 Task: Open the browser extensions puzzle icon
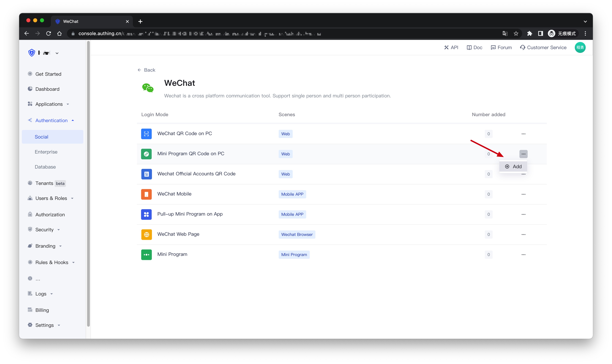coord(529,34)
